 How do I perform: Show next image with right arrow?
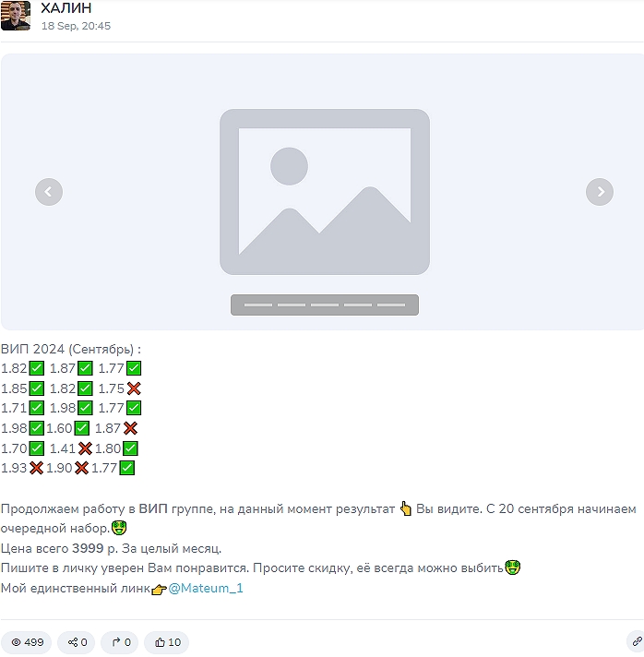[599, 192]
